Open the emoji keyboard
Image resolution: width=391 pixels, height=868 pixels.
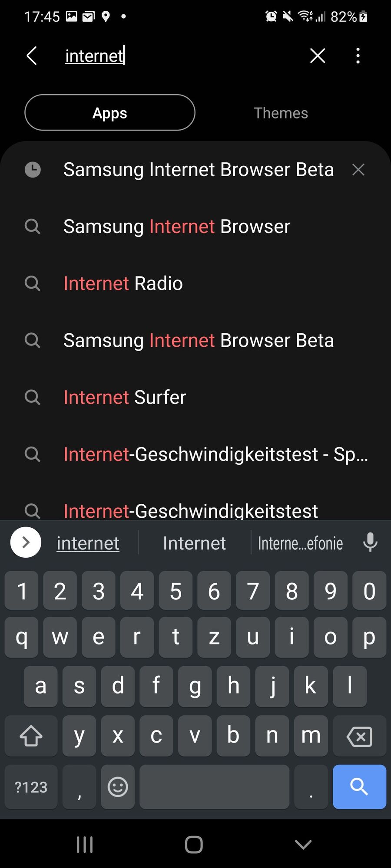118,787
